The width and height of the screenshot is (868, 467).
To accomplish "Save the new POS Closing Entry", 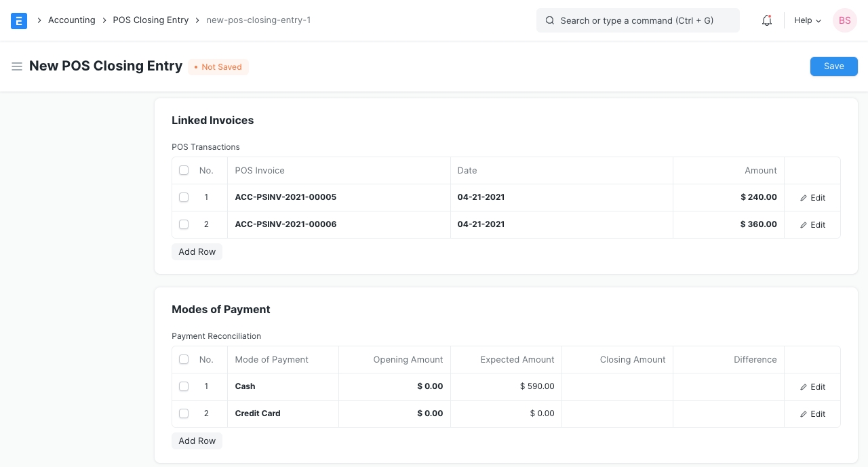I will click(x=833, y=66).
